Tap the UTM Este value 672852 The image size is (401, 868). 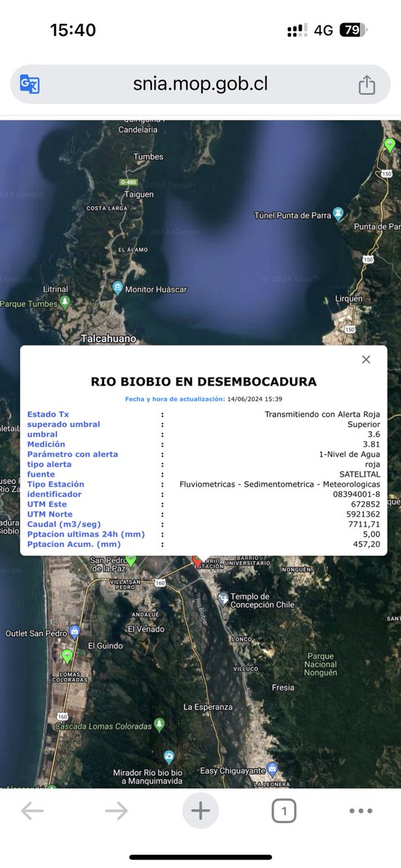click(x=366, y=504)
